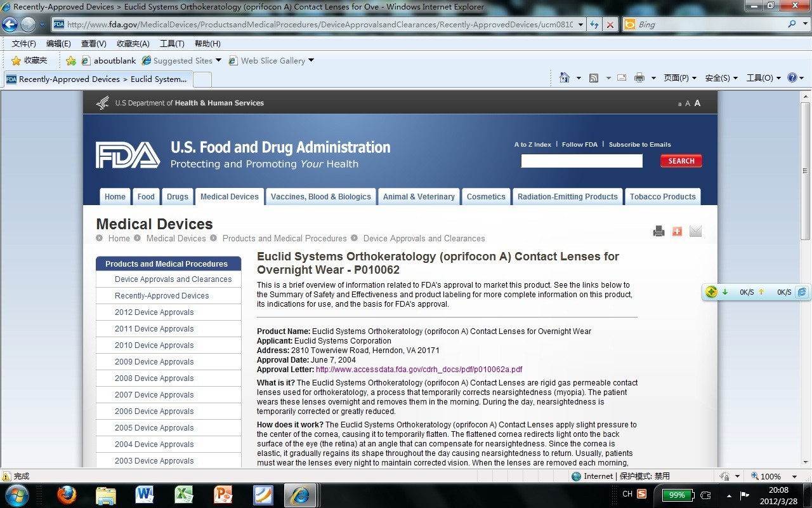Click the stop loading red X icon
The image size is (812, 508).
(x=610, y=25)
